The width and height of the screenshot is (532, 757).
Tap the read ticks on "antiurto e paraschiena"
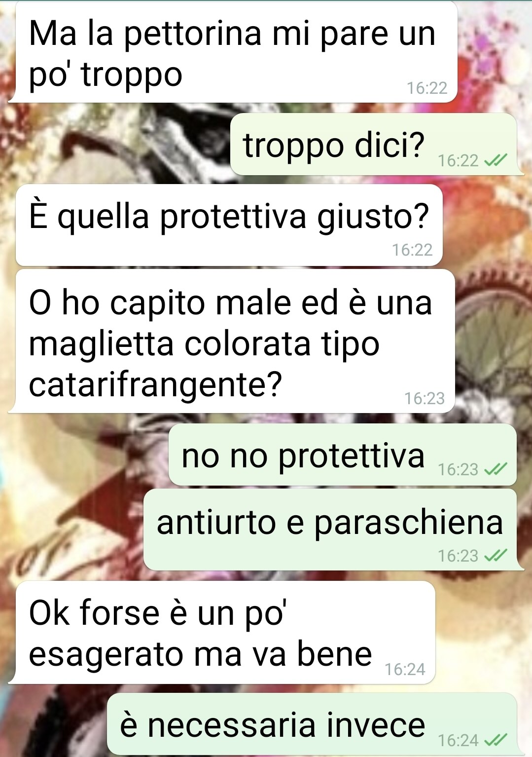pos(495,556)
